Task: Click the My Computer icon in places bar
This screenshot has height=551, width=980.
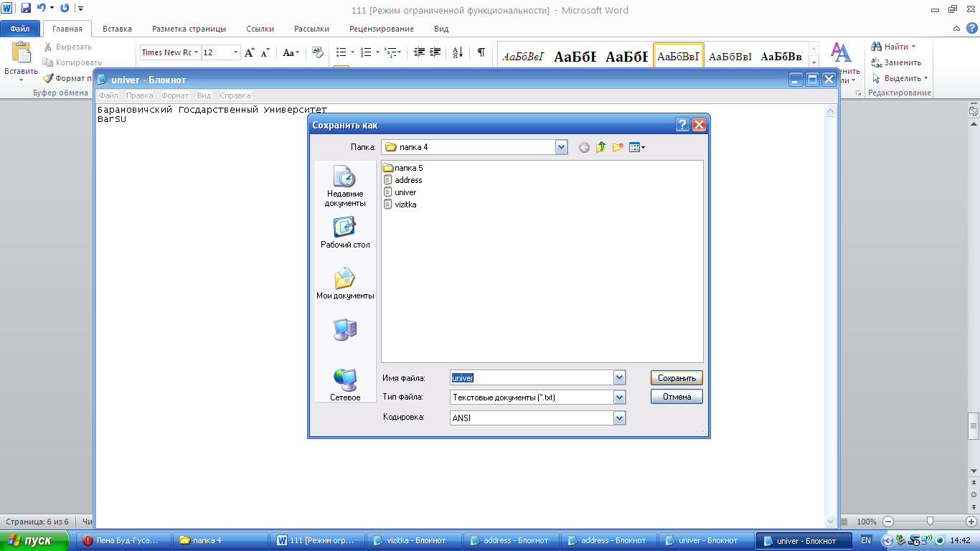Action: pyautogui.click(x=345, y=330)
